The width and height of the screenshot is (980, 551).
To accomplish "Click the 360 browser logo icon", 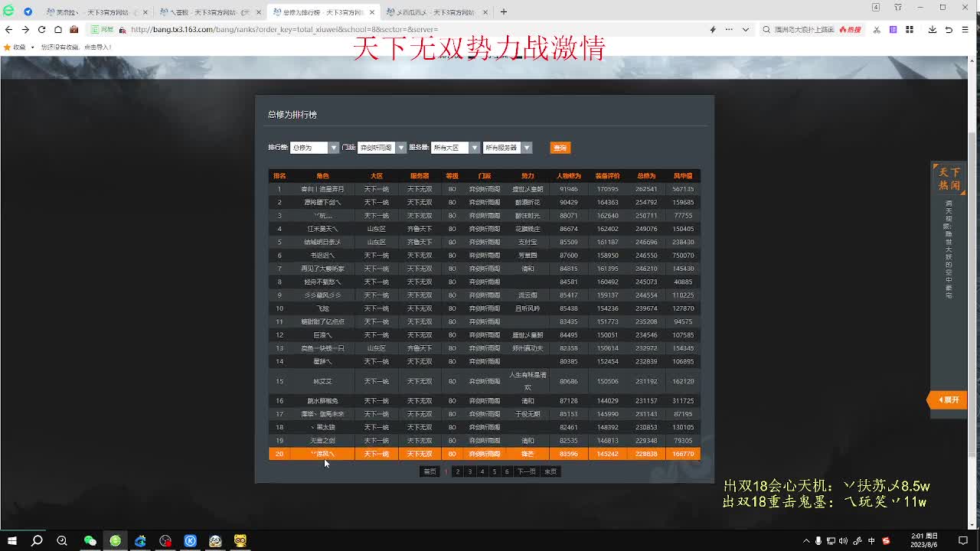I will pos(8,11).
